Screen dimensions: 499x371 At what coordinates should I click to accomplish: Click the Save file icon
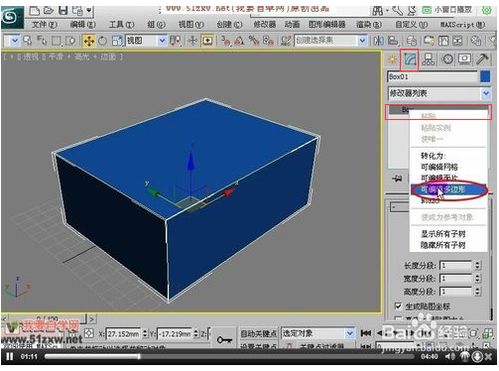[x=63, y=11]
